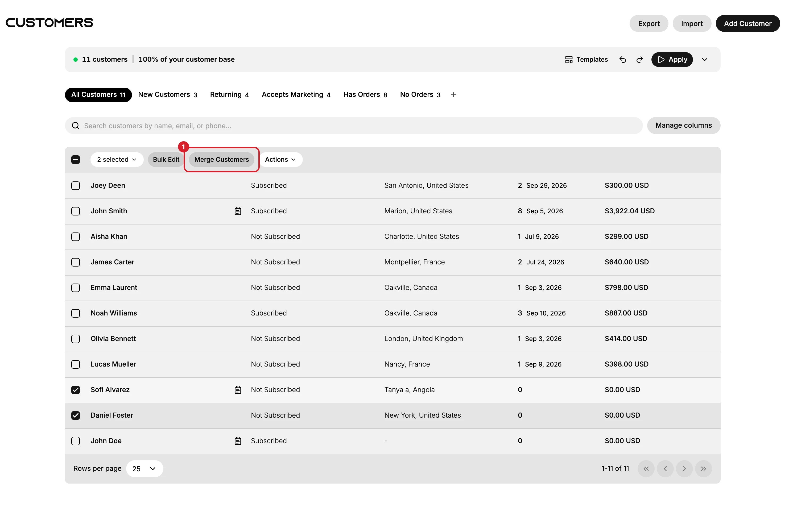Click James Carter's $640.00 USD amount
Viewport: 793px width, 532px height.
626,262
